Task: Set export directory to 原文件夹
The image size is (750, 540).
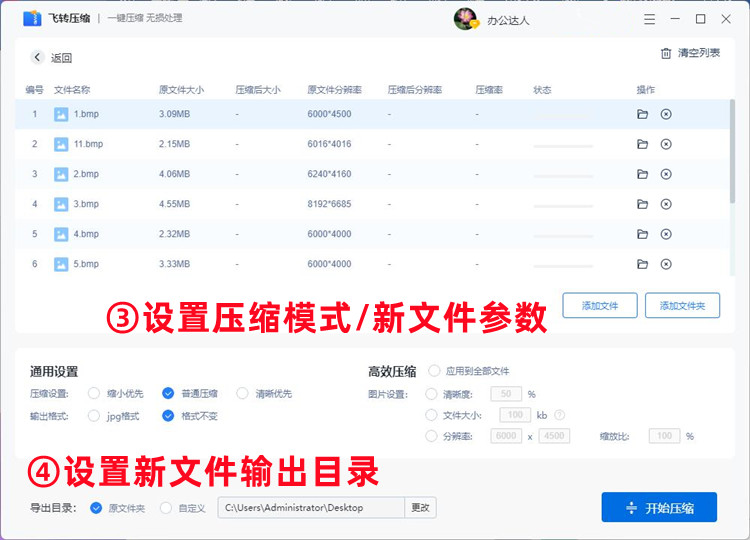Action: (x=96, y=508)
